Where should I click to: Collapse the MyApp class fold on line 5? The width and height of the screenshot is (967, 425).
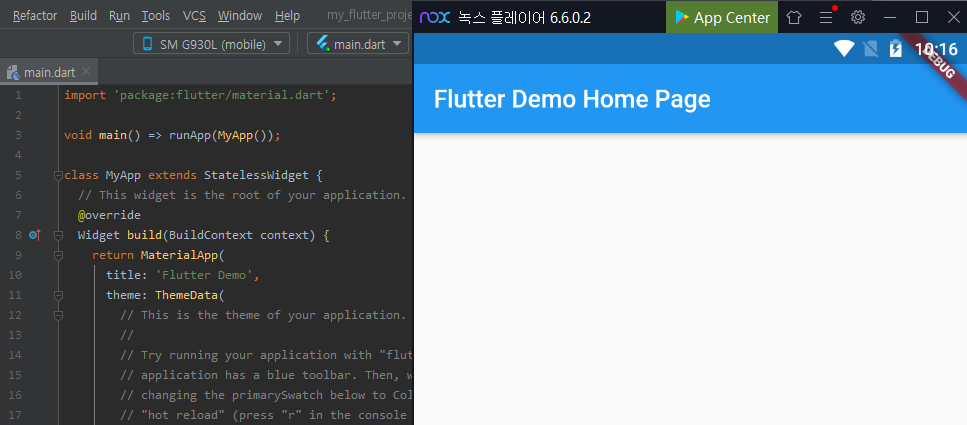tap(58, 175)
